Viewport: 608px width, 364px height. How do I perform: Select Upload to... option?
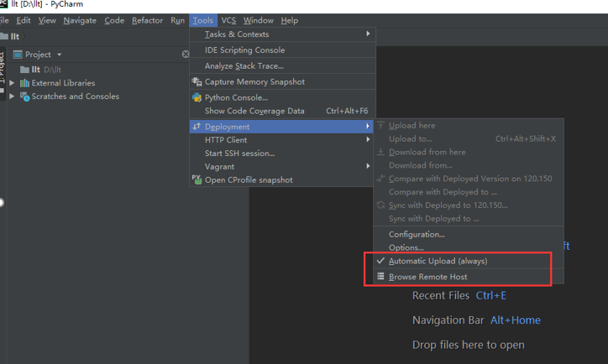pyautogui.click(x=469, y=138)
